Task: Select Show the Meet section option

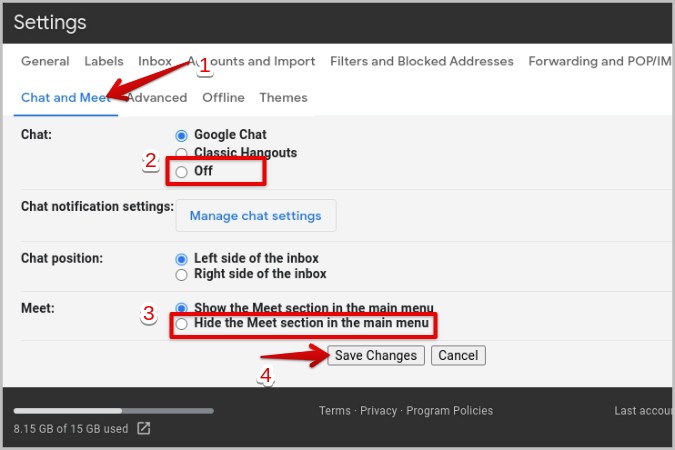Action: (181, 308)
